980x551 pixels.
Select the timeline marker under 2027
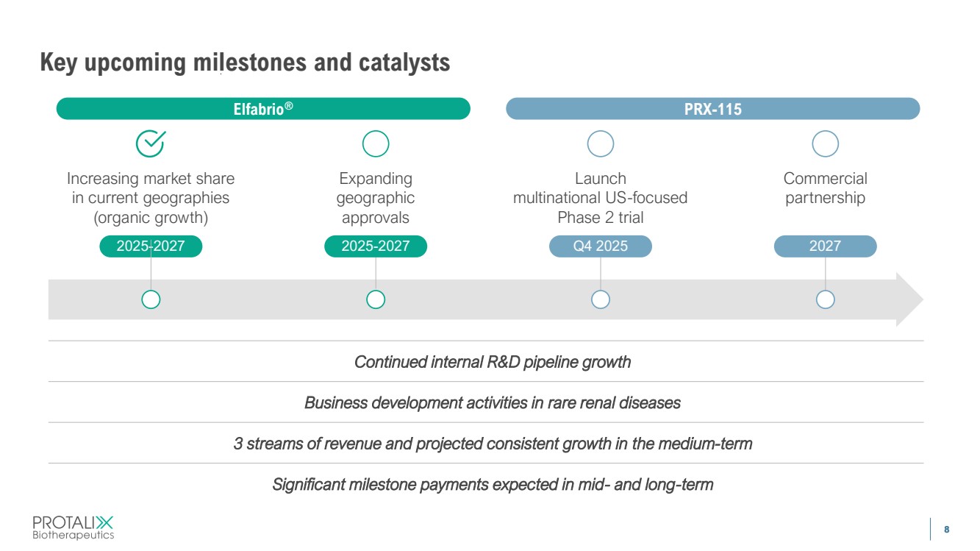(826, 299)
